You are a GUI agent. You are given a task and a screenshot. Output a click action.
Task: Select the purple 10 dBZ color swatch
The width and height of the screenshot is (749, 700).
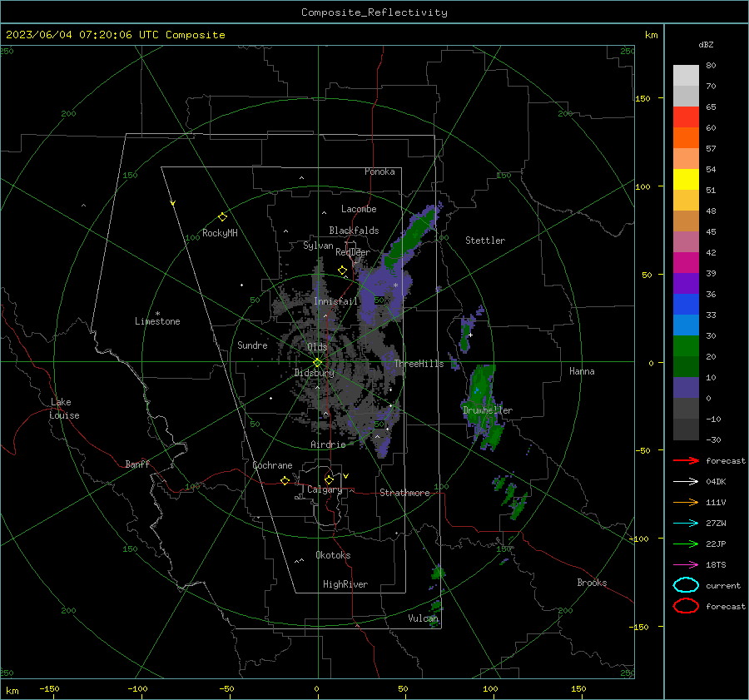click(x=686, y=388)
